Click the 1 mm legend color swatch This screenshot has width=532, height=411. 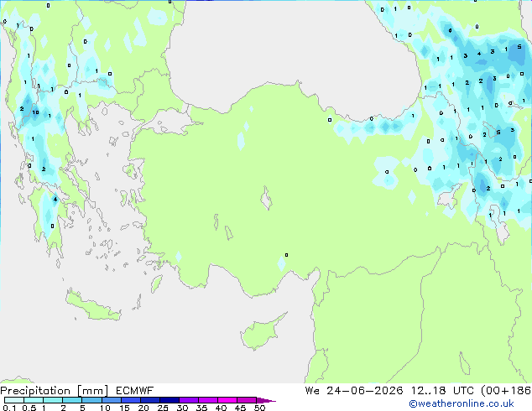point(53,400)
